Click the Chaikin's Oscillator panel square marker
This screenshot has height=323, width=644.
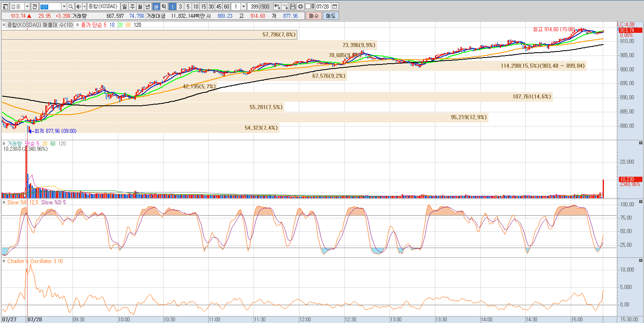click(4, 261)
